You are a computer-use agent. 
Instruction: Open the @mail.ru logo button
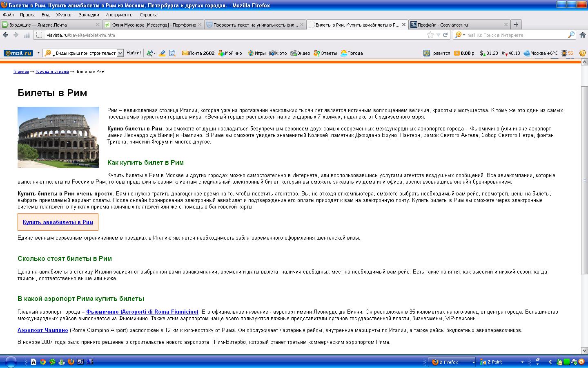18,53
